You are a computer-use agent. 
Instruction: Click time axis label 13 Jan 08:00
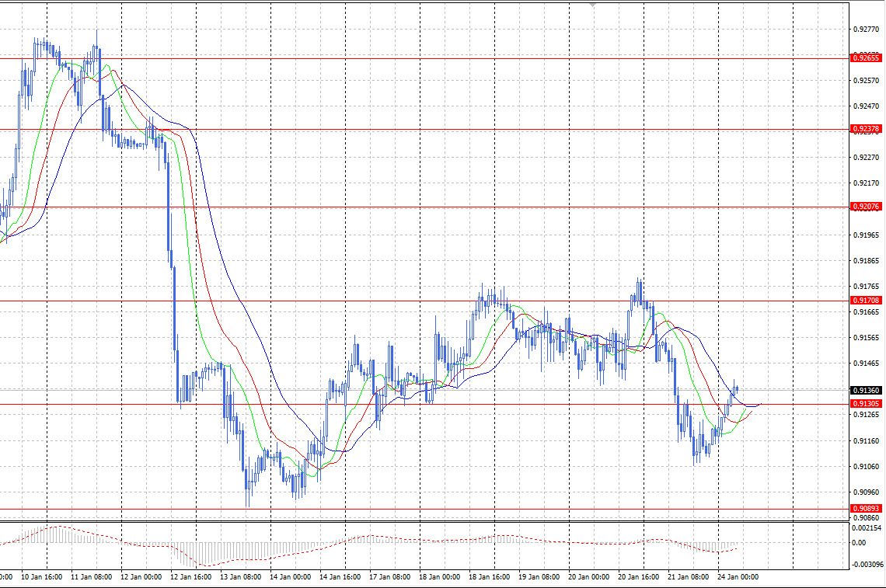click(240, 577)
